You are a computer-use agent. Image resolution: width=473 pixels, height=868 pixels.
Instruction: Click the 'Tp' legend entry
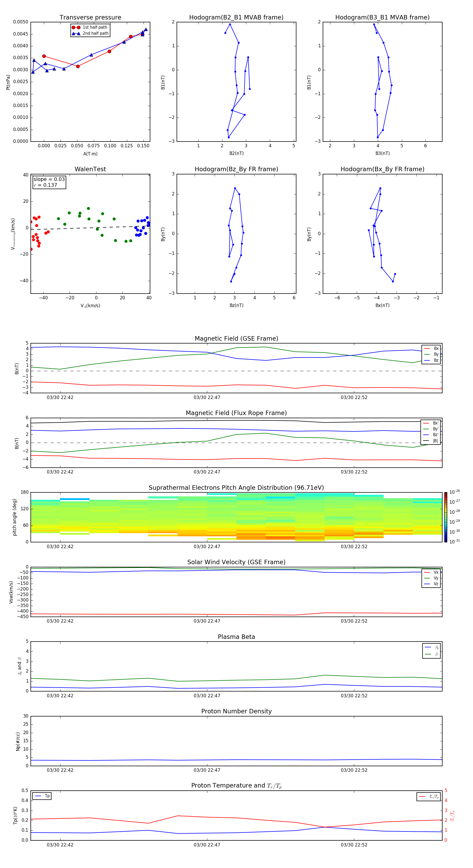point(42,796)
